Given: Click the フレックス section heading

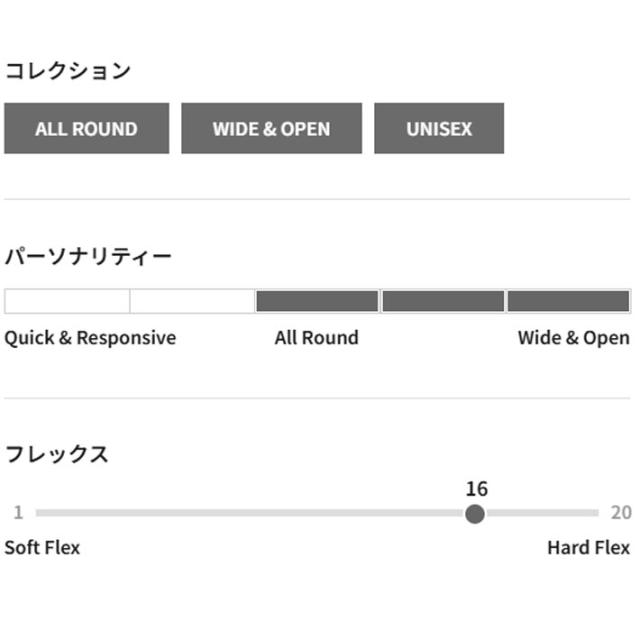Looking at the screenshot, I should [56, 455].
